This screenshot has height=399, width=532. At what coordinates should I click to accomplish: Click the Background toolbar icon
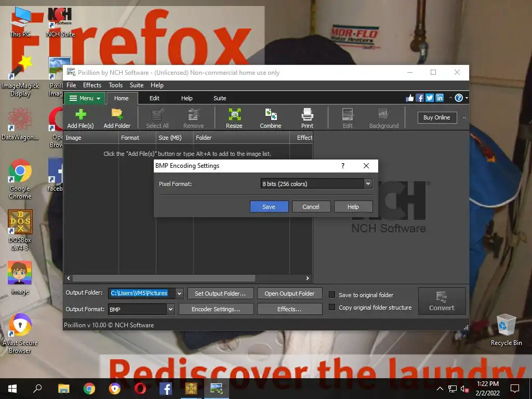384,118
